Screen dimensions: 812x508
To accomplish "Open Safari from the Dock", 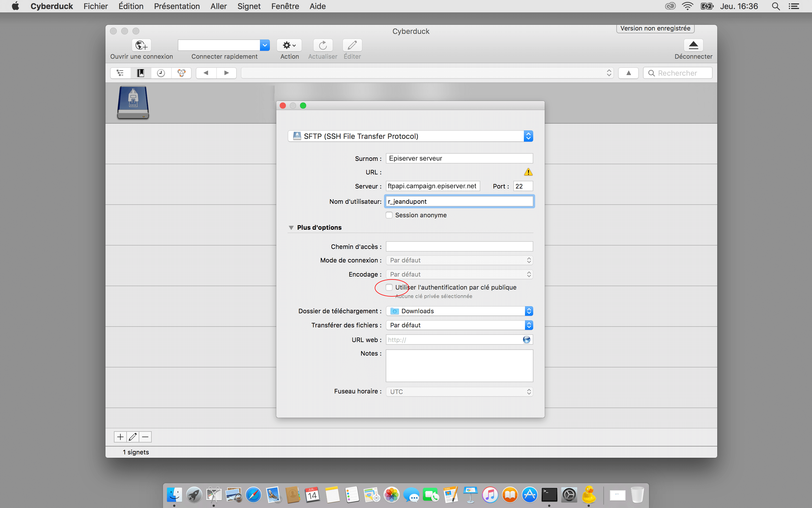I will tap(253, 494).
